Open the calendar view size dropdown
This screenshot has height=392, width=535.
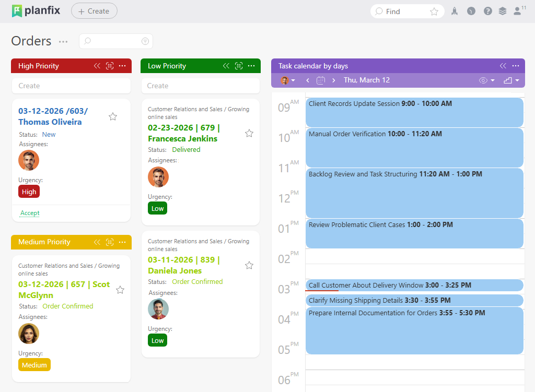click(x=508, y=80)
